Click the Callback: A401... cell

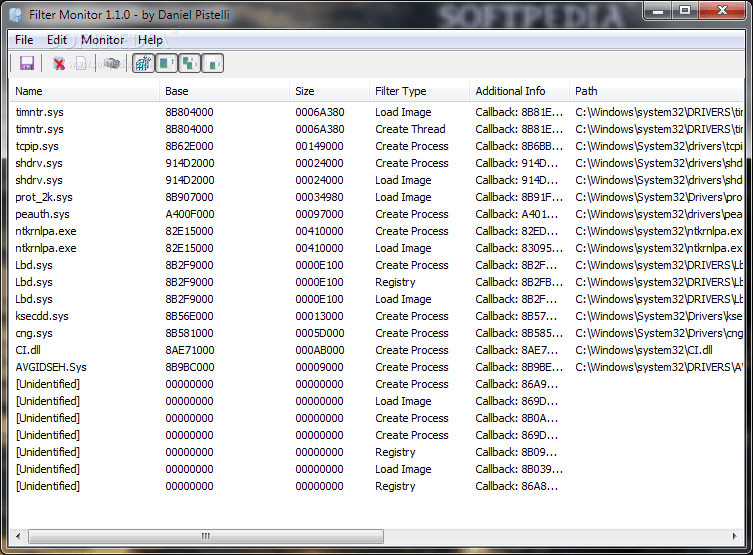[517, 214]
